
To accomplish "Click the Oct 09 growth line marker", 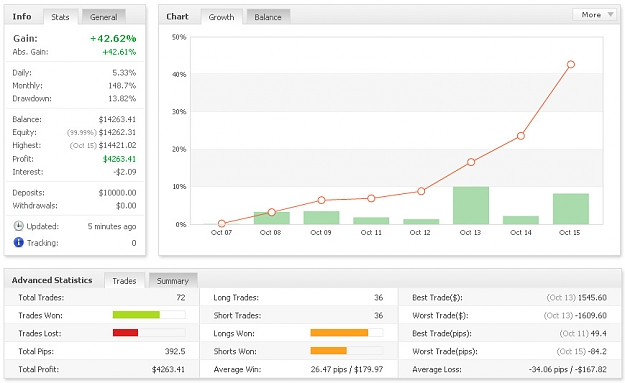I will [x=321, y=200].
